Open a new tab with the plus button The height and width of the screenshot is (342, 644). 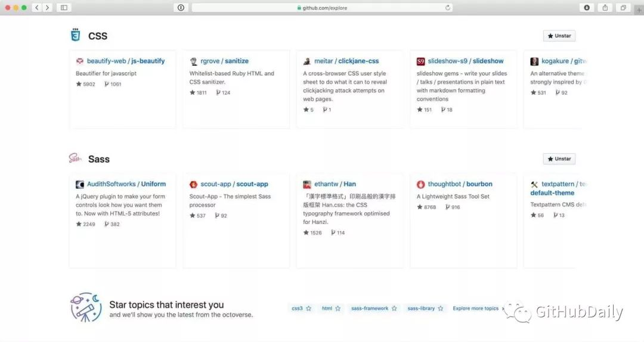point(639,10)
